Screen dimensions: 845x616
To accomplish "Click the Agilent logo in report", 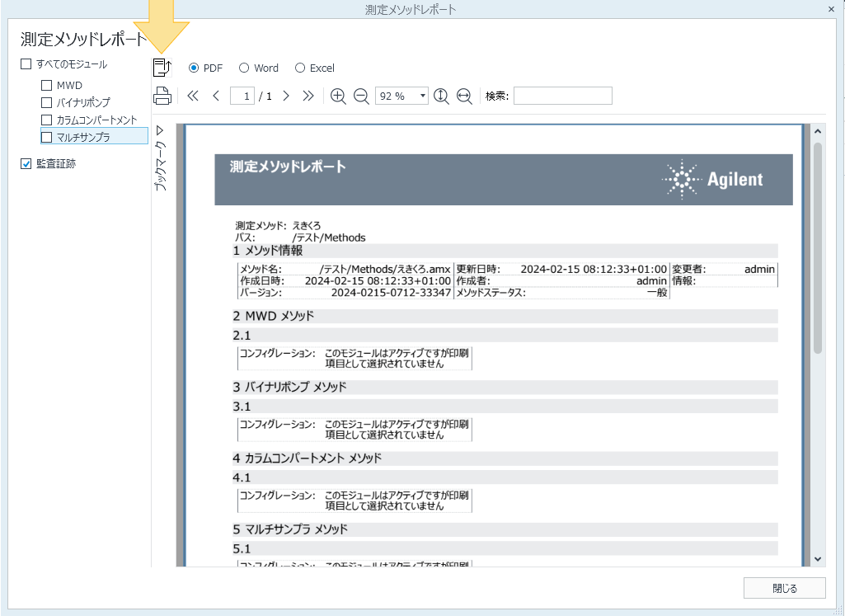I will tap(712, 180).
